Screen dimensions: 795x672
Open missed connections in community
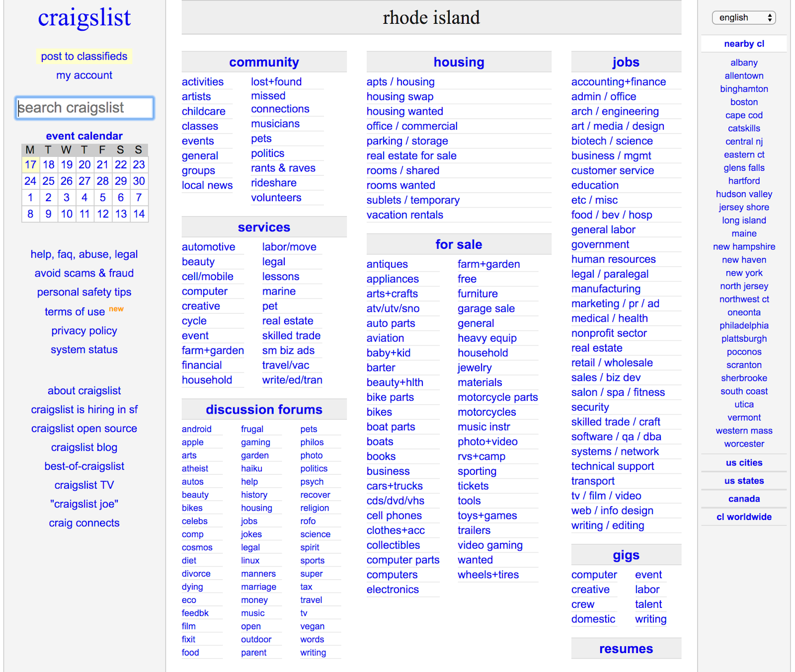[x=280, y=102]
